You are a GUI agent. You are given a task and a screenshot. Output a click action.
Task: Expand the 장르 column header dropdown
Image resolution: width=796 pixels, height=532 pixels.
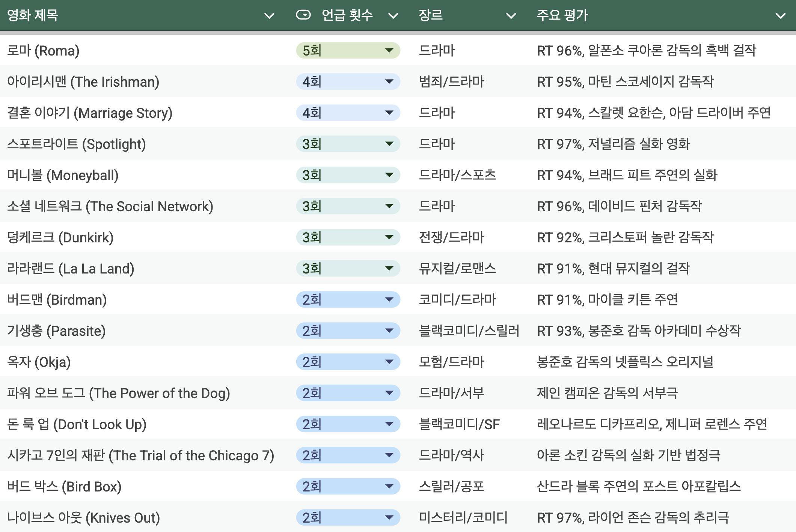tap(511, 16)
